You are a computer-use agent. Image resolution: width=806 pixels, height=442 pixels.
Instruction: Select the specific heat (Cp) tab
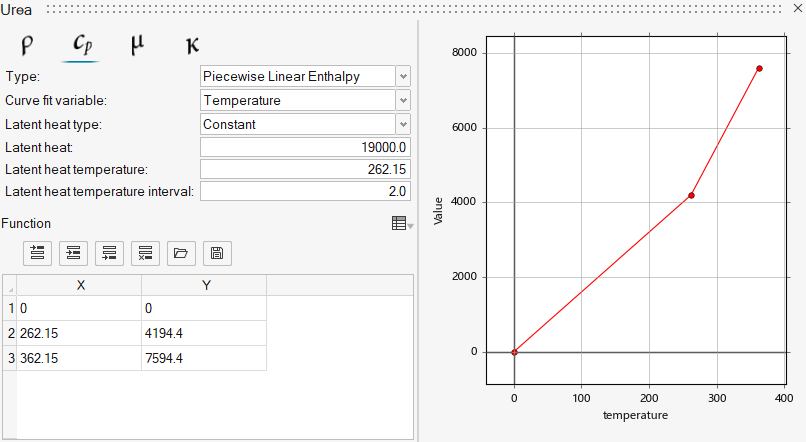point(80,45)
